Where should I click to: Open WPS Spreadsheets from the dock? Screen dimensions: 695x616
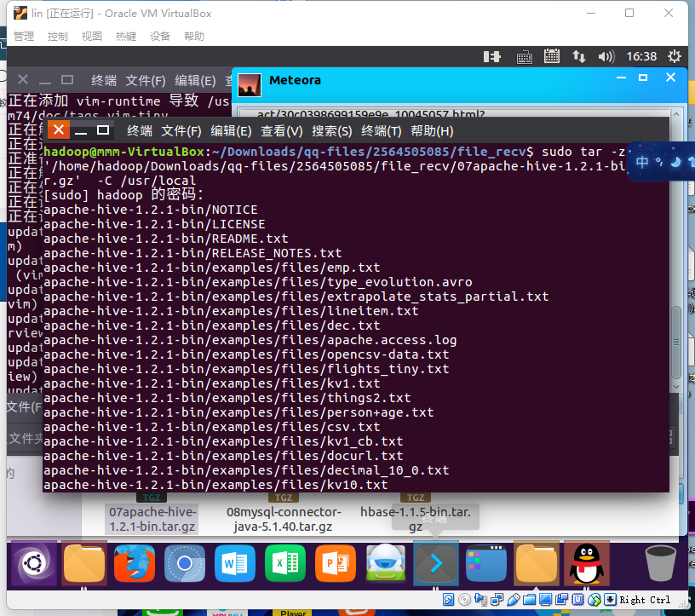285,564
